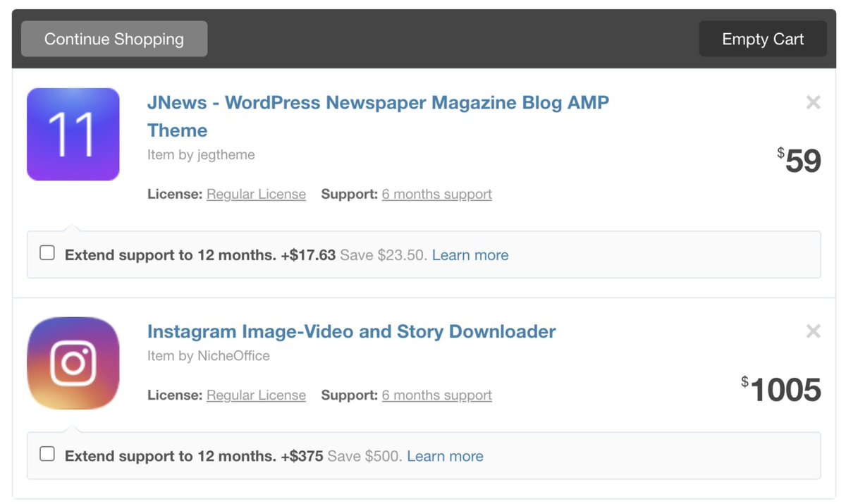Click the $1005 price of Instagram Downloader

pos(781,389)
